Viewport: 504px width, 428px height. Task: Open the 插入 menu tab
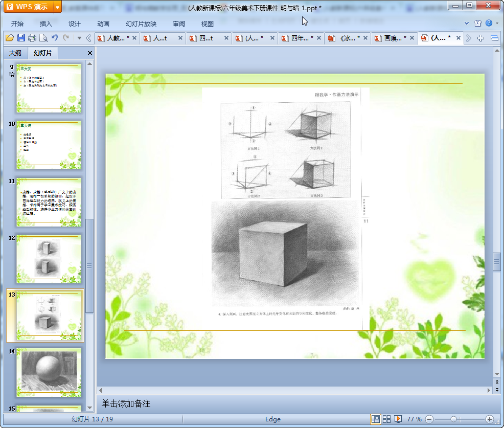46,24
